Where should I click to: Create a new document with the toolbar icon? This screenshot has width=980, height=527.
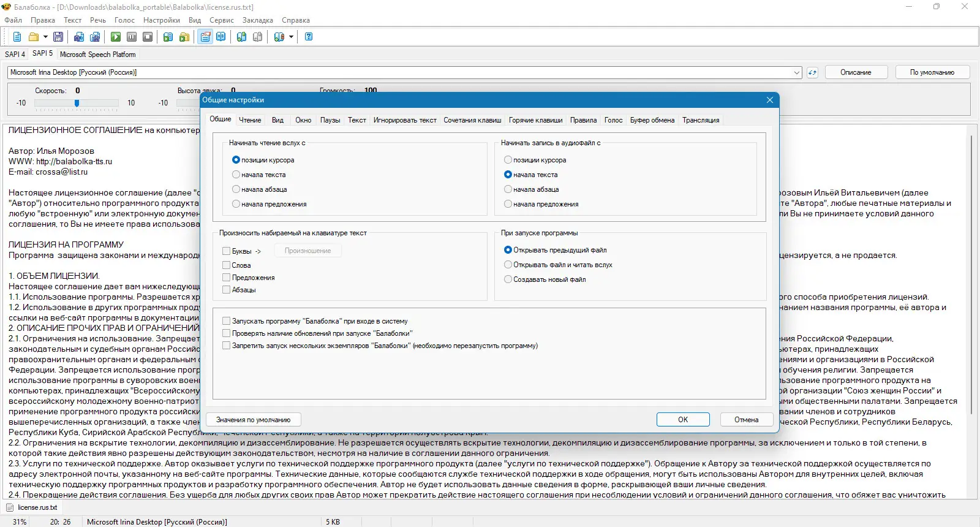(17, 37)
